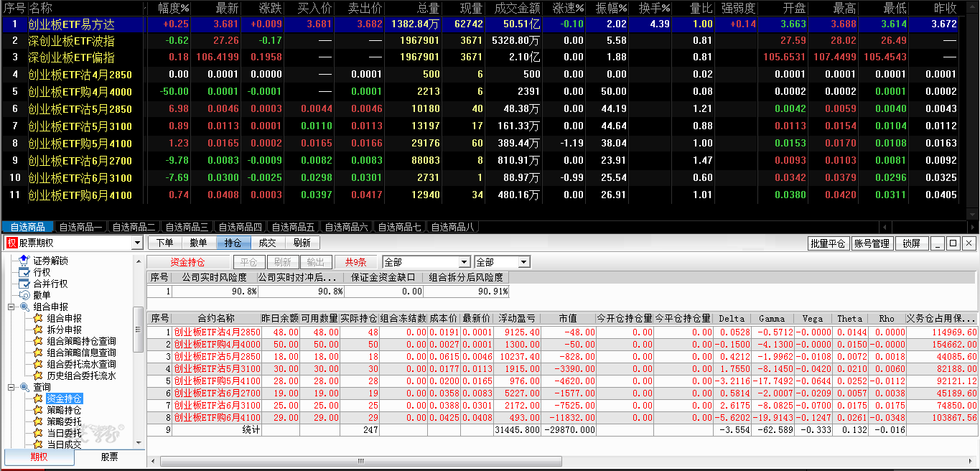Open the 股票期权 account type dropdown
The height and width of the screenshot is (471, 980).
[x=137, y=243]
